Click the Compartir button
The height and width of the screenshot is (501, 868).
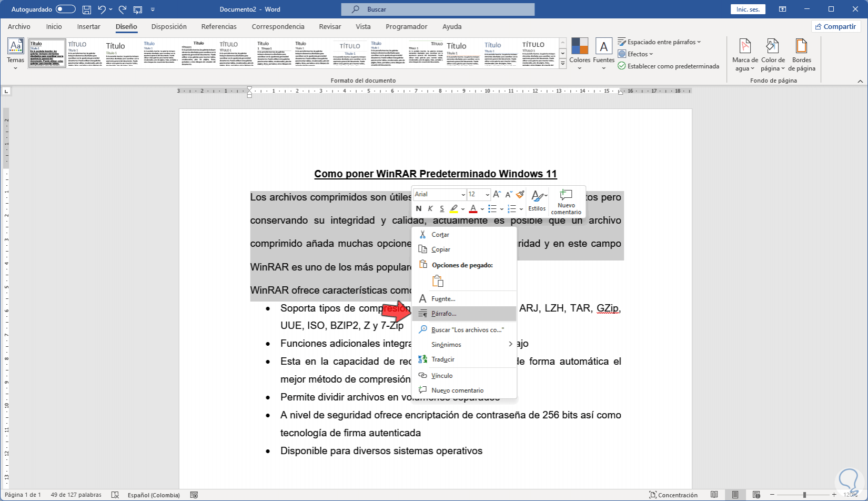(x=835, y=26)
